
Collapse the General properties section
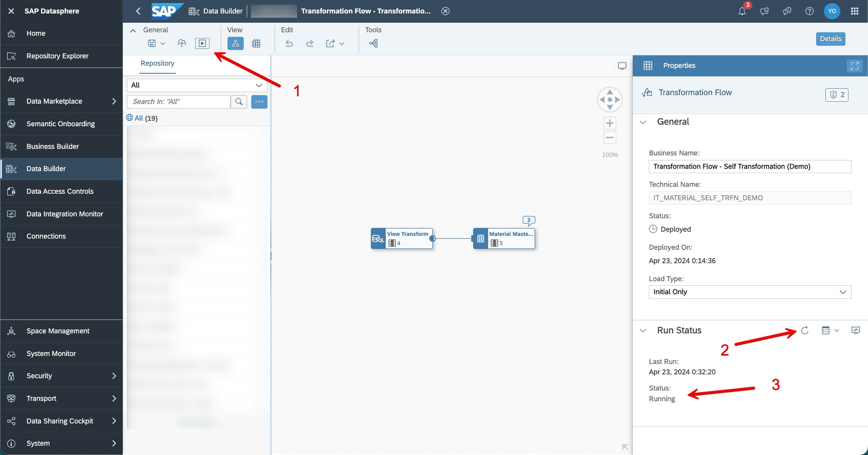click(643, 122)
